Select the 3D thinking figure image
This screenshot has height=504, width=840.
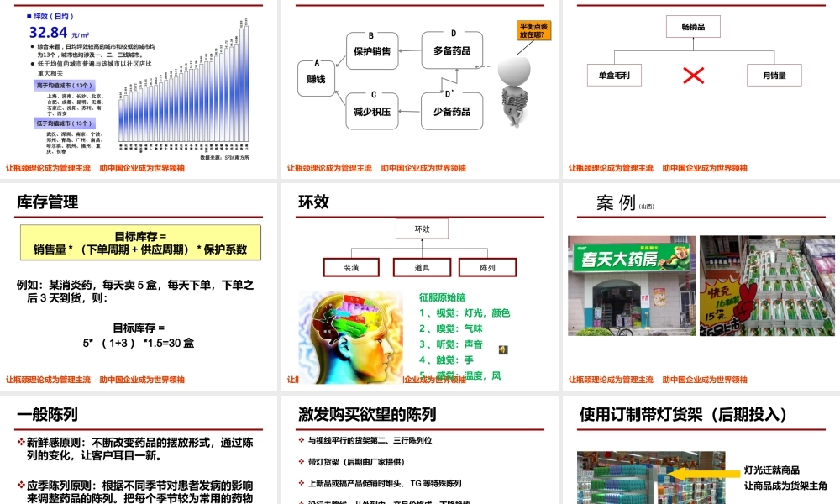(514, 91)
